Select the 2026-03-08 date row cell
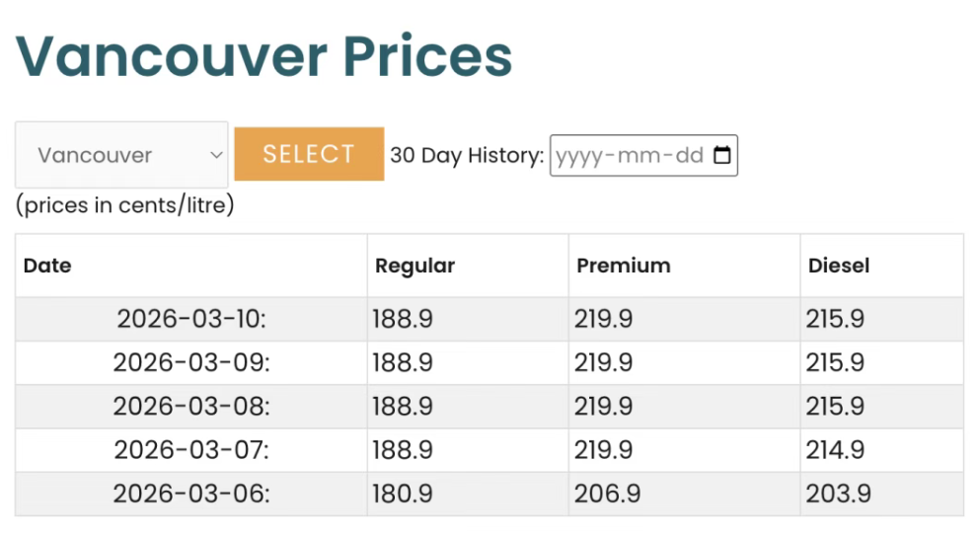Screen dimensions: 980x539 point(191,406)
